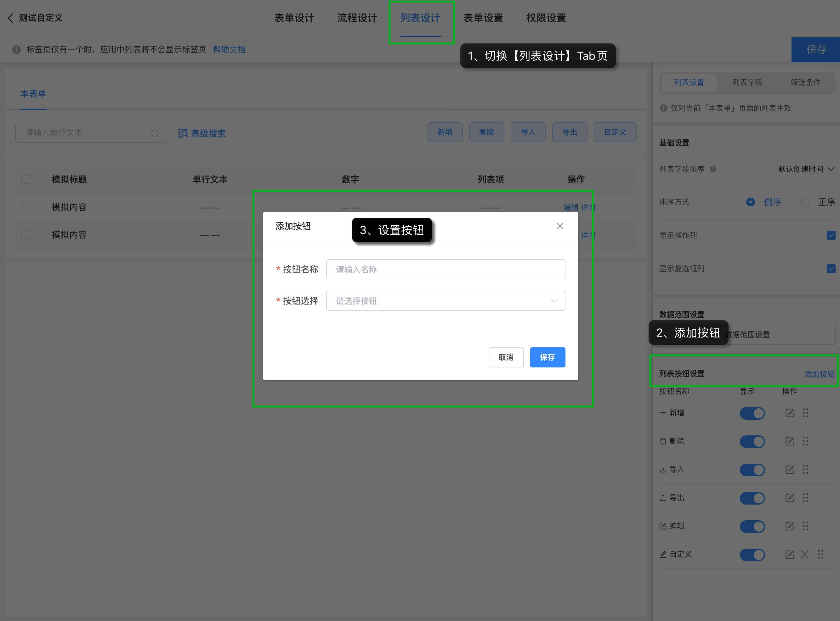840x621 pixels.
Task: Switch to the 列表字段 panel tab
Action: [747, 82]
